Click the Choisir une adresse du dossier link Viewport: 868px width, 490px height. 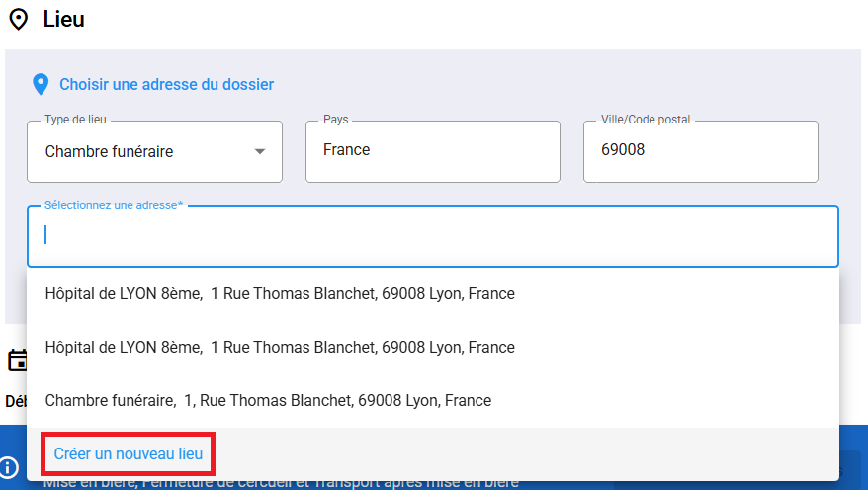point(166,85)
